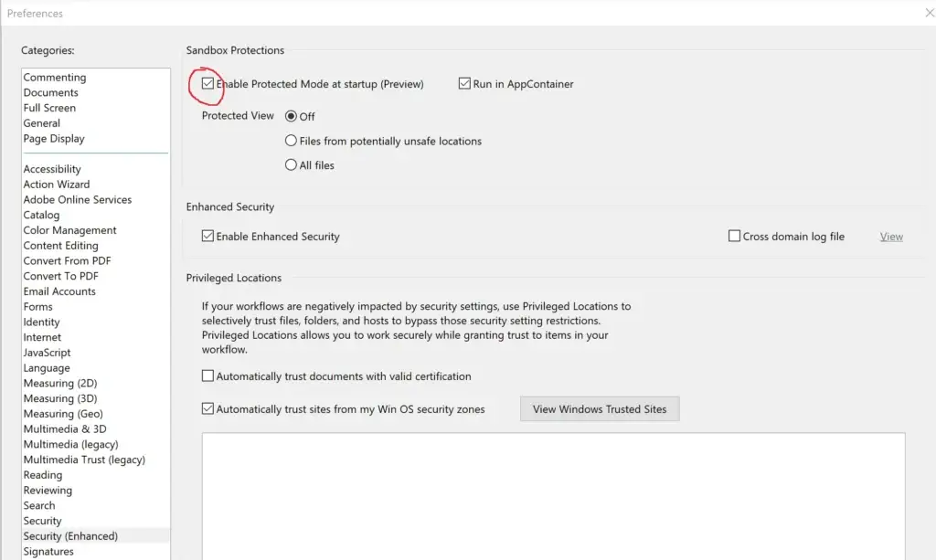The width and height of the screenshot is (936, 560).
Task: Select the JavaScript category
Action: (x=48, y=353)
